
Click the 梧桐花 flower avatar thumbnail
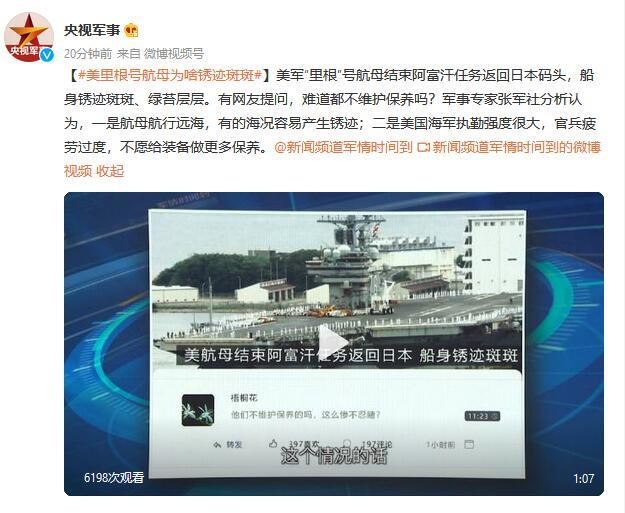coord(198,410)
